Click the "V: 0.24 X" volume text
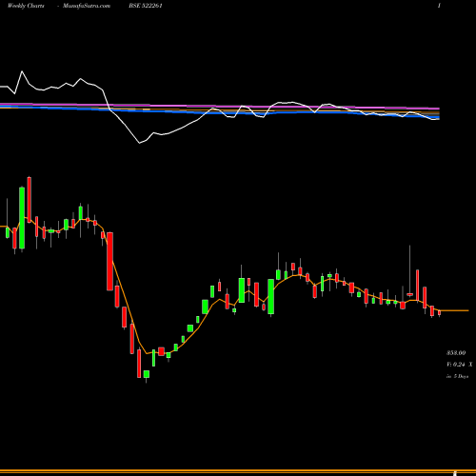476x476 pixels. pos(459,365)
